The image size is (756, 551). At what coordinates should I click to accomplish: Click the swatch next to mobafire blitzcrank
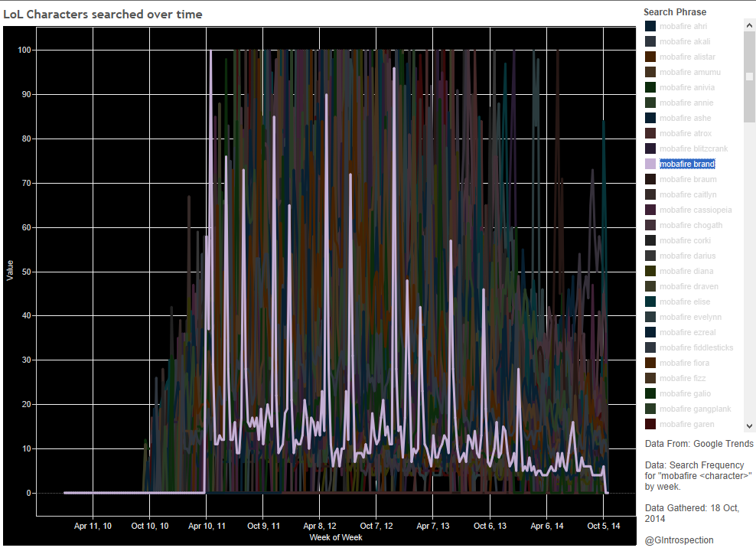point(650,148)
